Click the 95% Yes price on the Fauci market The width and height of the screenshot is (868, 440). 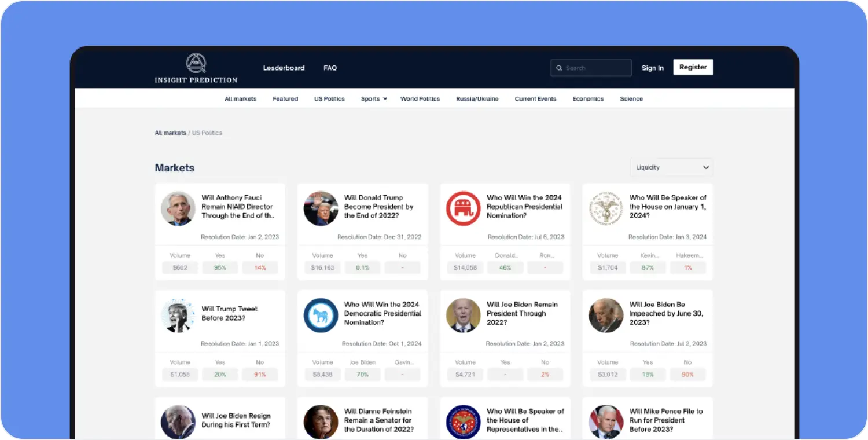click(220, 267)
